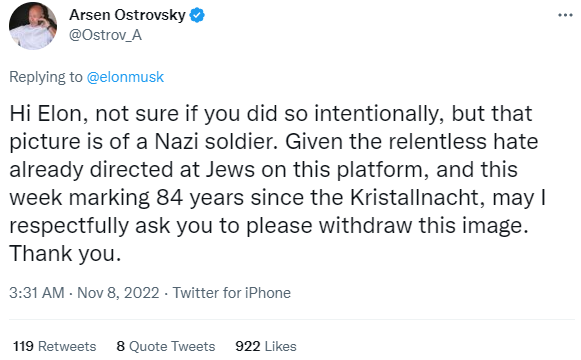Screen dimensions: 581x360
Task: View the Quote Tweets list
Action: [172, 346]
